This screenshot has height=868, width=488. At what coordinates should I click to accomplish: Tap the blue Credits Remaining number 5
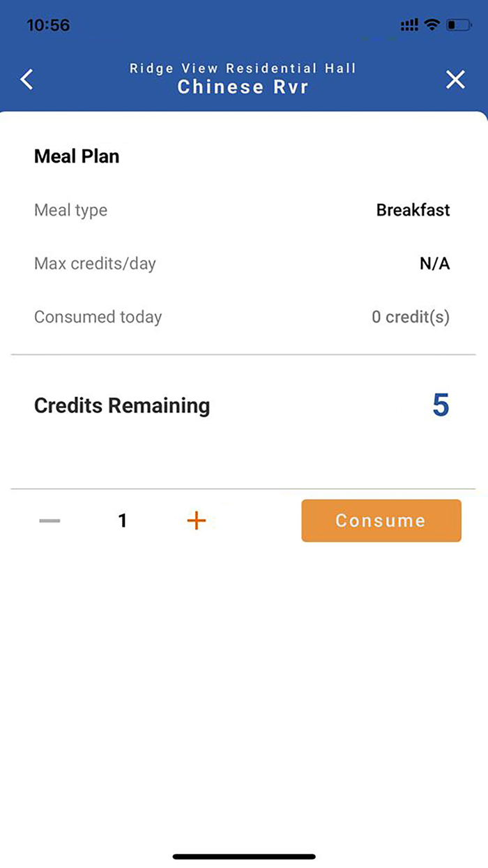point(440,405)
